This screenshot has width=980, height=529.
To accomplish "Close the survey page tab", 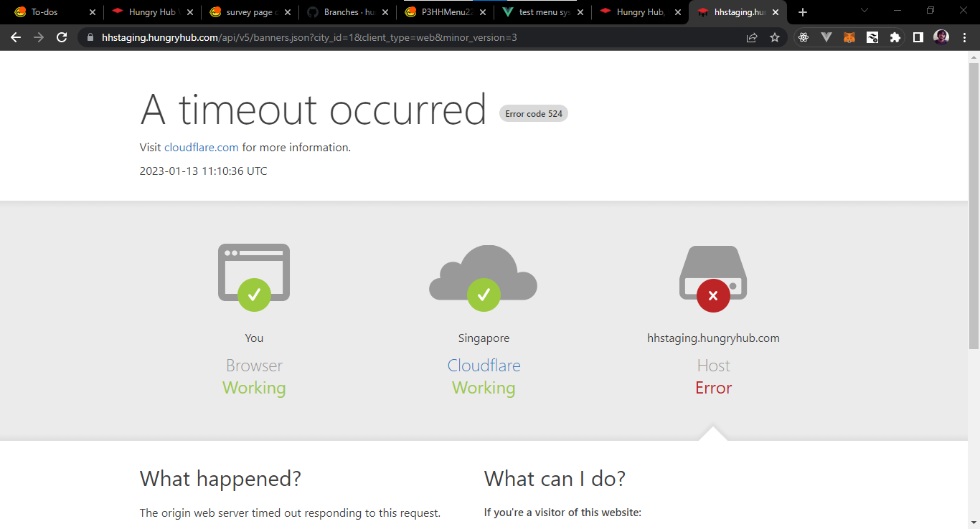I will point(288,12).
